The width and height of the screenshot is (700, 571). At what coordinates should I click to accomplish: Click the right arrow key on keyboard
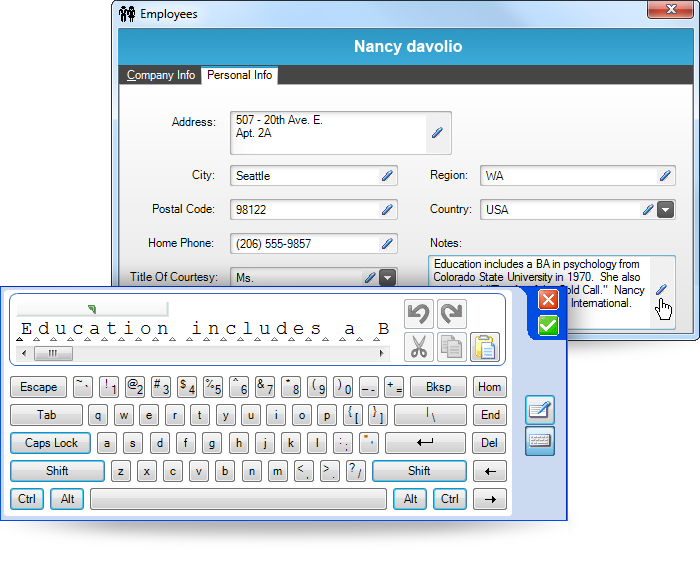pos(490,499)
